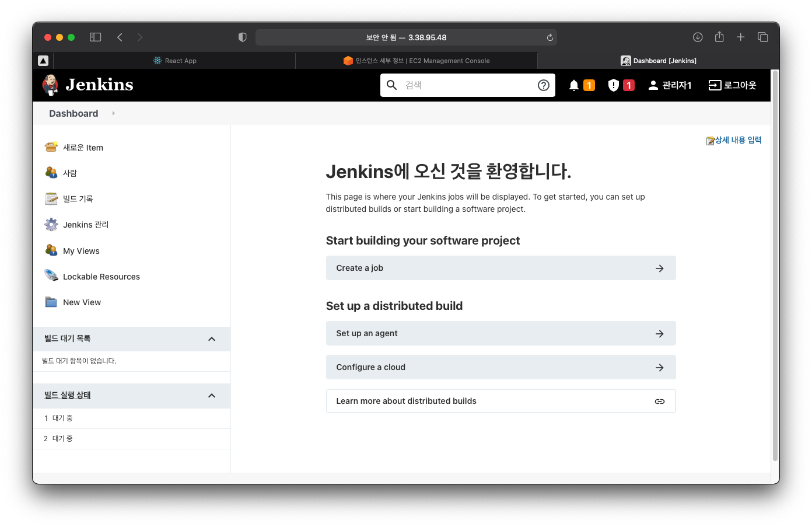Click executor row "1 대기 중"
This screenshot has width=812, height=527.
[131, 418]
